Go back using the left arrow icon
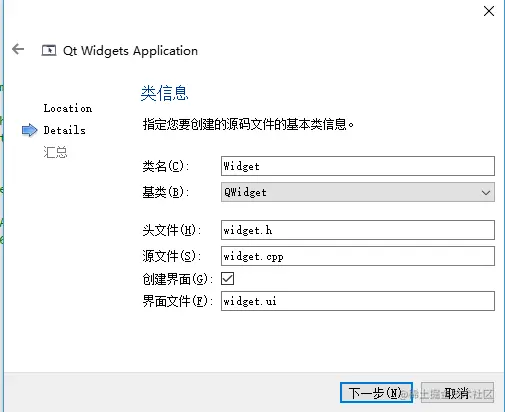 (x=18, y=49)
